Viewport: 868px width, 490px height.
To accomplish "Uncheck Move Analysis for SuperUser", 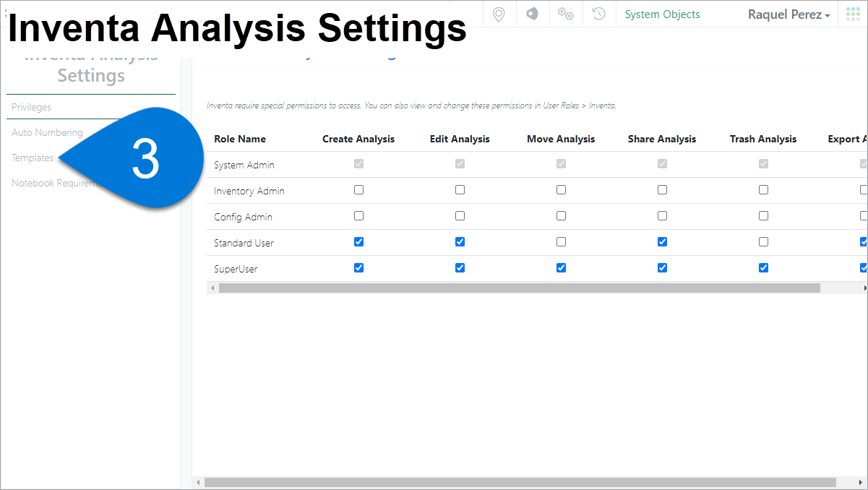I will tap(561, 268).
